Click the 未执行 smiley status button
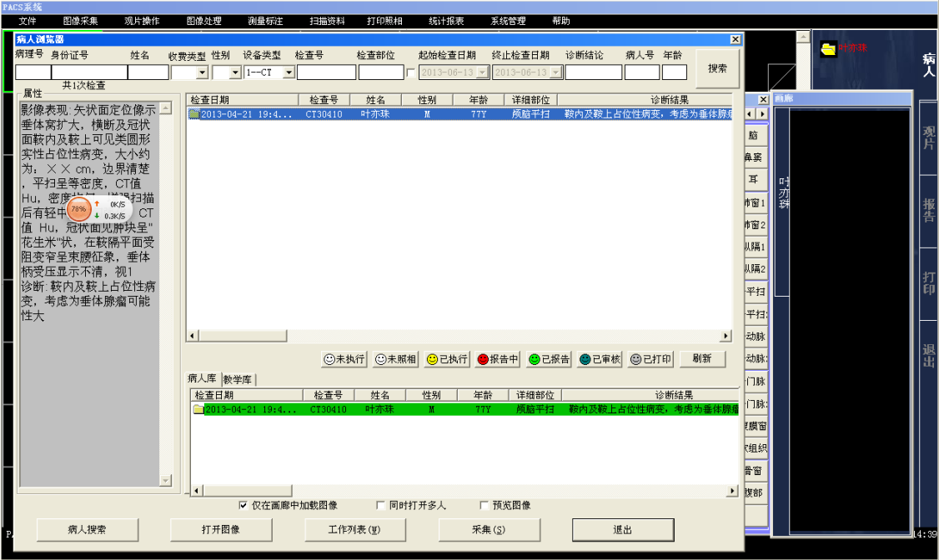 coord(344,359)
